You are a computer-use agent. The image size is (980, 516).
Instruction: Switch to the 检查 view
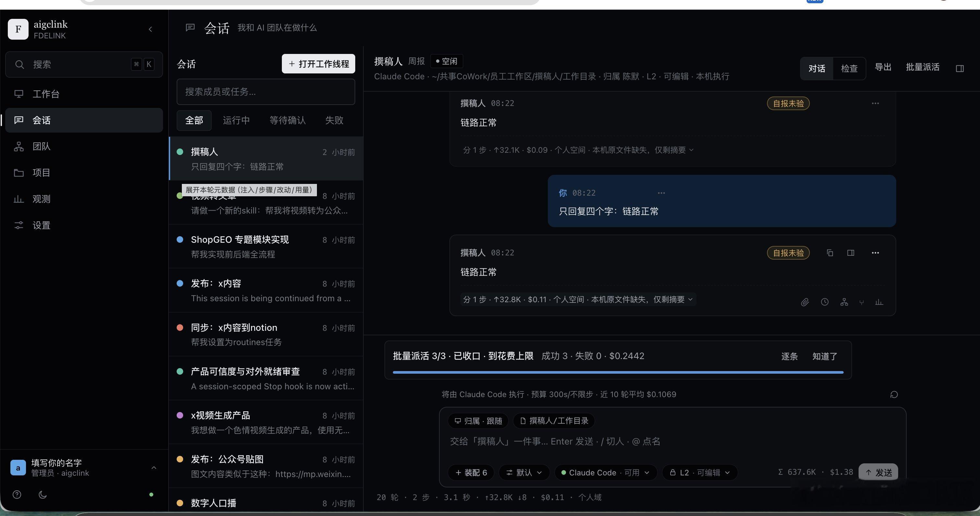click(849, 69)
